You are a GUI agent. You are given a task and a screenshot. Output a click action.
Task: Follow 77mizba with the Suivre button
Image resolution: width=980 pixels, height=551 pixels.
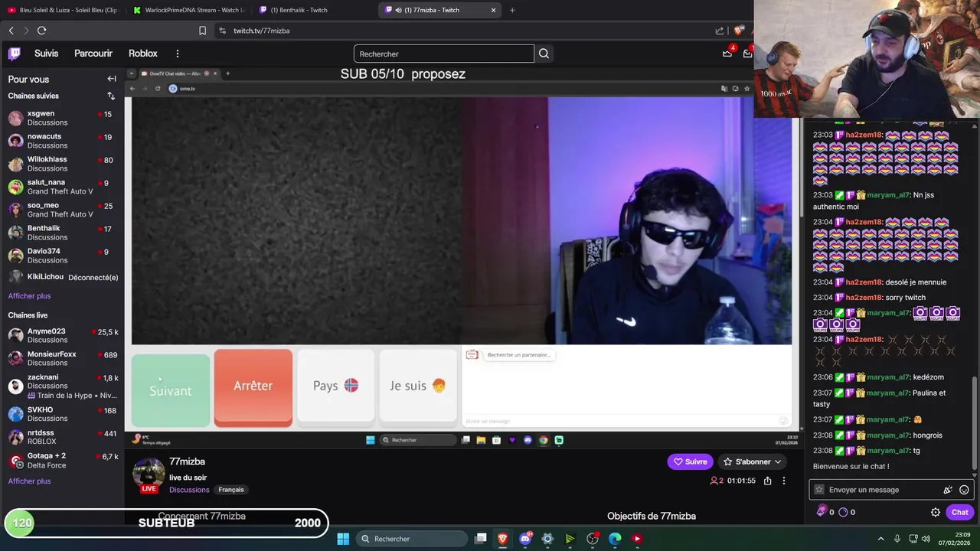click(690, 461)
